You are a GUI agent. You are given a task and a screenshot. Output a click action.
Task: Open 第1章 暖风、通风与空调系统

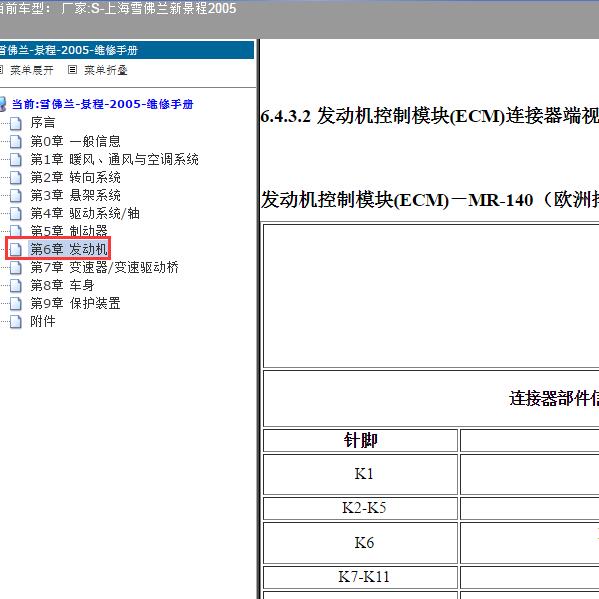pyautogui.click(x=115, y=159)
